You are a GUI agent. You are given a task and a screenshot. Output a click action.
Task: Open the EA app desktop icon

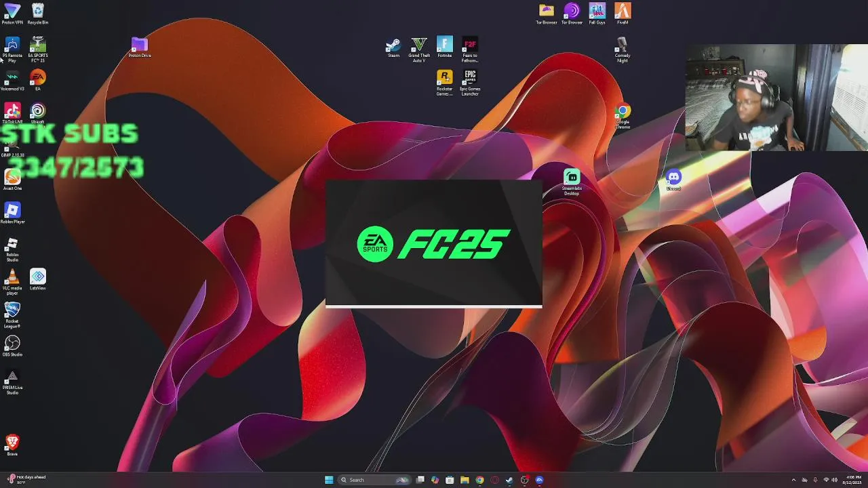pyautogui.click(x=38, y=80)
